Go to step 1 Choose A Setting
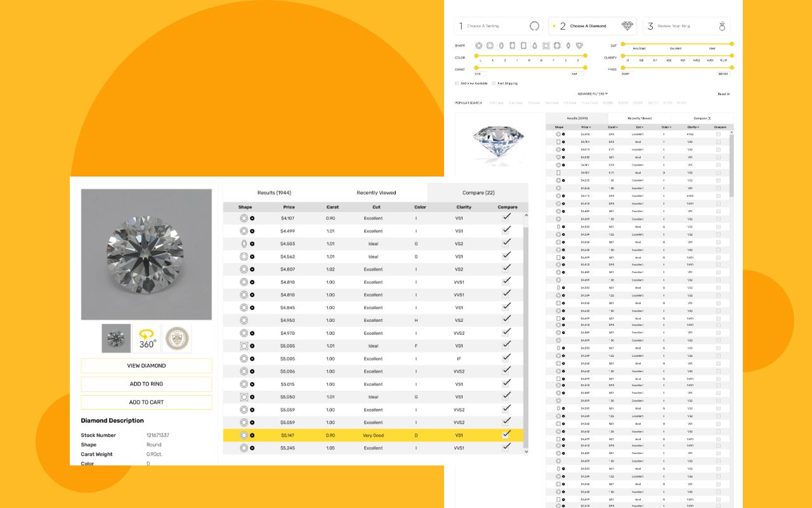The width and height of the screenshot is (812, 508). (x=499, y=26)
